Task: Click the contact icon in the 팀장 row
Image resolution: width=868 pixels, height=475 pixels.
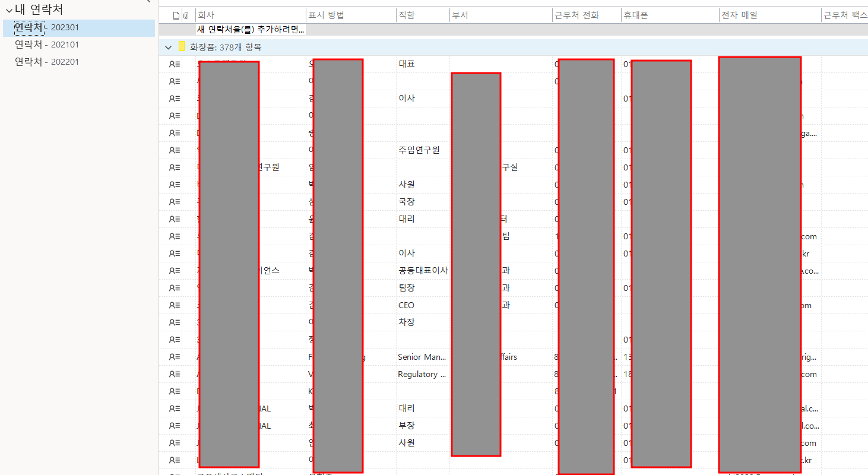Action: click(x=175, y=288)
